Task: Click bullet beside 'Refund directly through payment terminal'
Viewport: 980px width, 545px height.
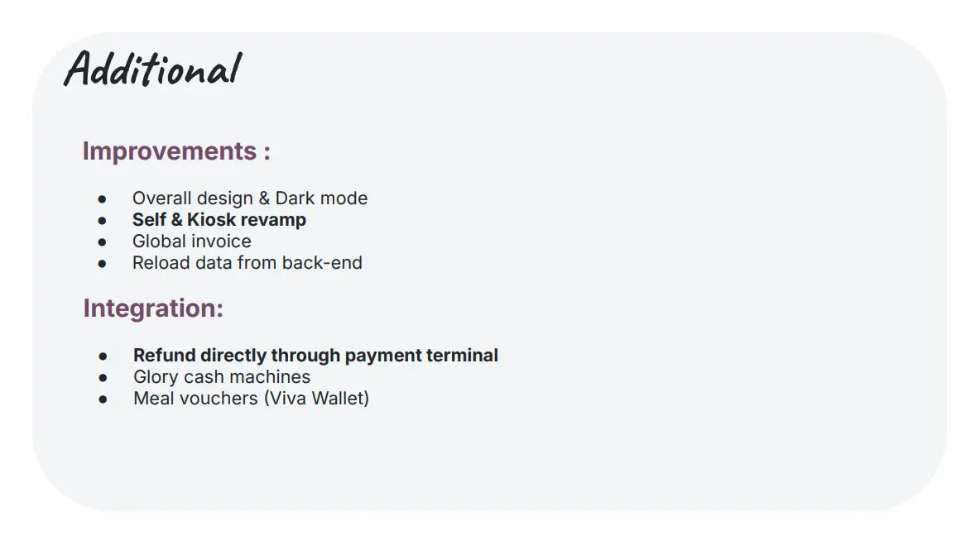Action: [x=103, y=356]
